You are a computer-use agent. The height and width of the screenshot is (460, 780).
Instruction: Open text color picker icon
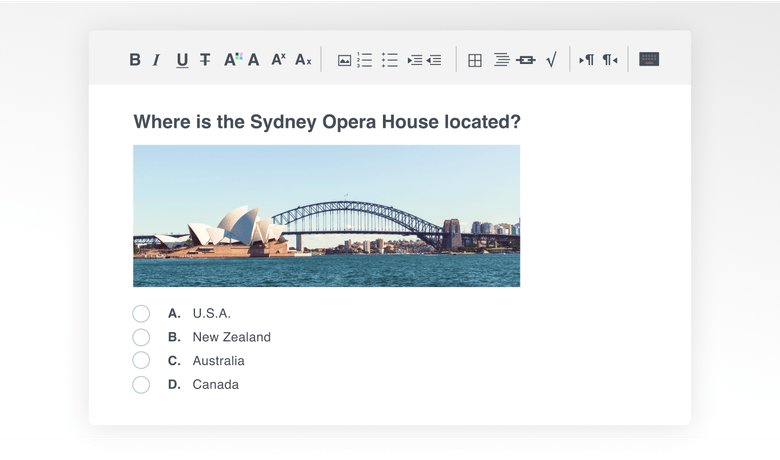coord(233,60)
